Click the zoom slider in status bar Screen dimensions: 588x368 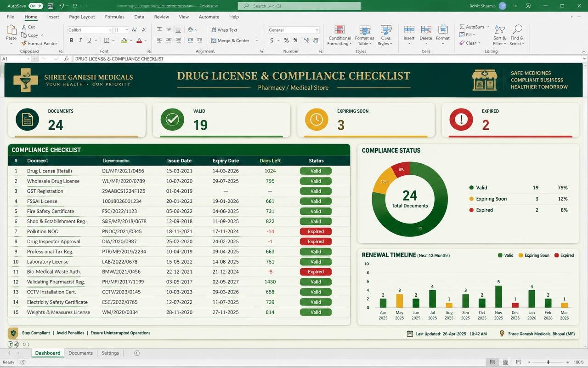(x=548, y=362)
